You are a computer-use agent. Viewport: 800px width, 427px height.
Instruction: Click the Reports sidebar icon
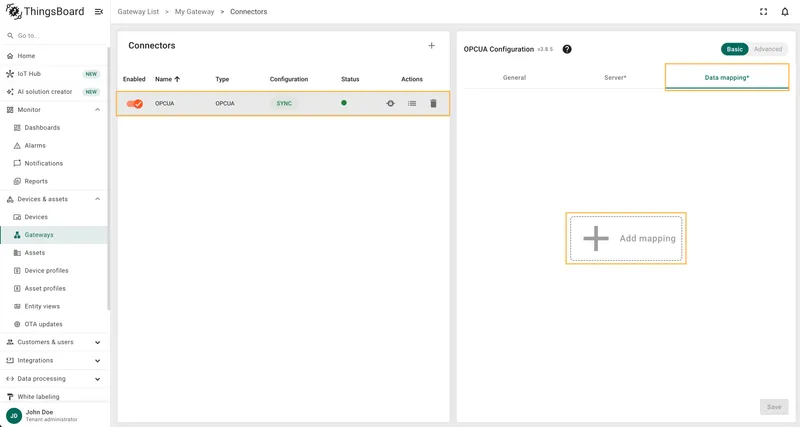[x=17, y=181]
